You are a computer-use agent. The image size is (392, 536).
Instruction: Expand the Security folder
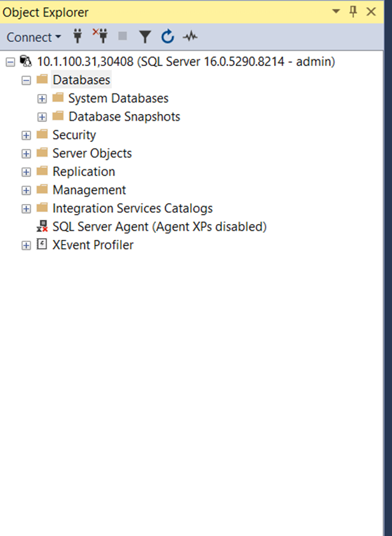(x=26, y=135)
